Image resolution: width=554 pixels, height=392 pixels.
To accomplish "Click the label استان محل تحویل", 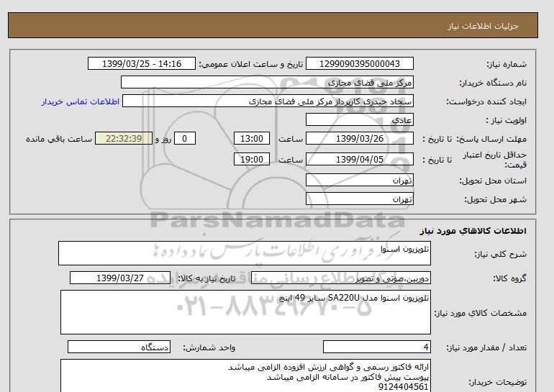I will click(493, 181).
